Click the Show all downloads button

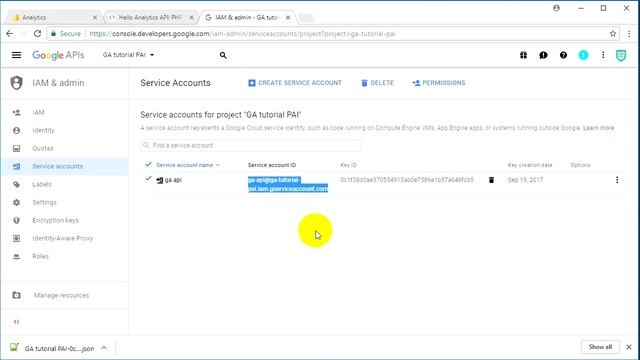[600, 347]
